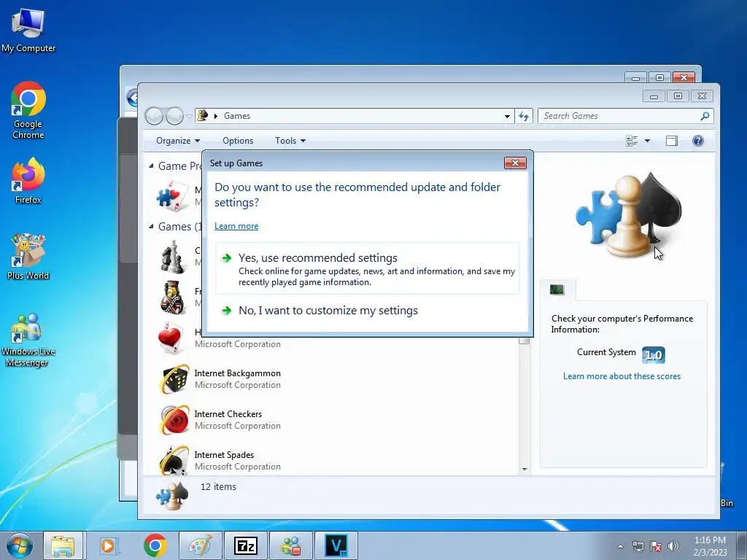Toggle the preview pane button
Image resolution: width=747 pixels, height=560 pixels.
coord(672,141)
